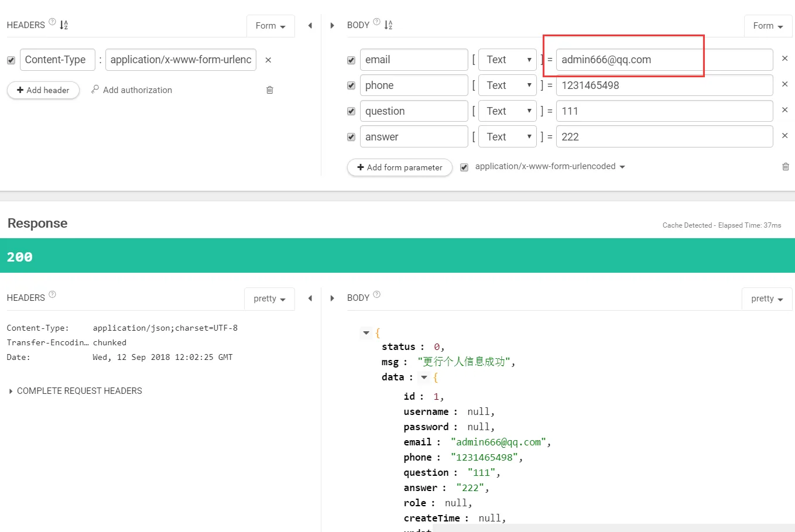Sort request body parameters alphabetically

click(x=389, y=25)
